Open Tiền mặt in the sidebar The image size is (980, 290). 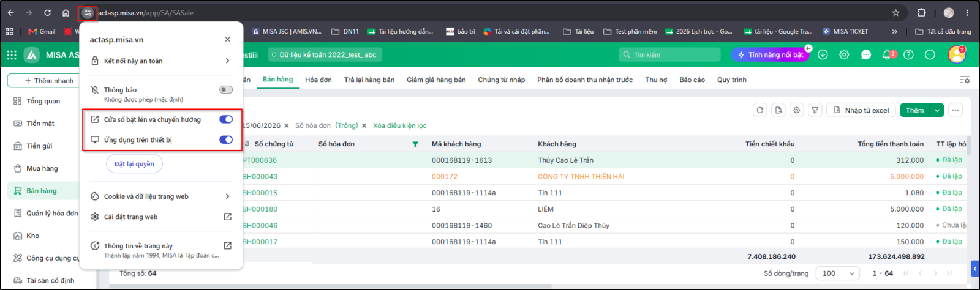40,124
